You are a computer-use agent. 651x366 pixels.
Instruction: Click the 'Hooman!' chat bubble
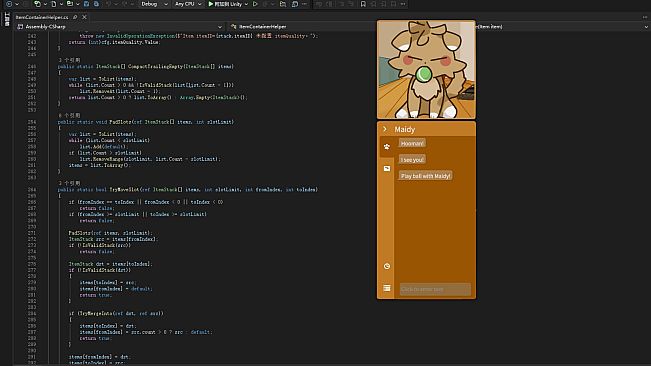click(x=412, y=143)
